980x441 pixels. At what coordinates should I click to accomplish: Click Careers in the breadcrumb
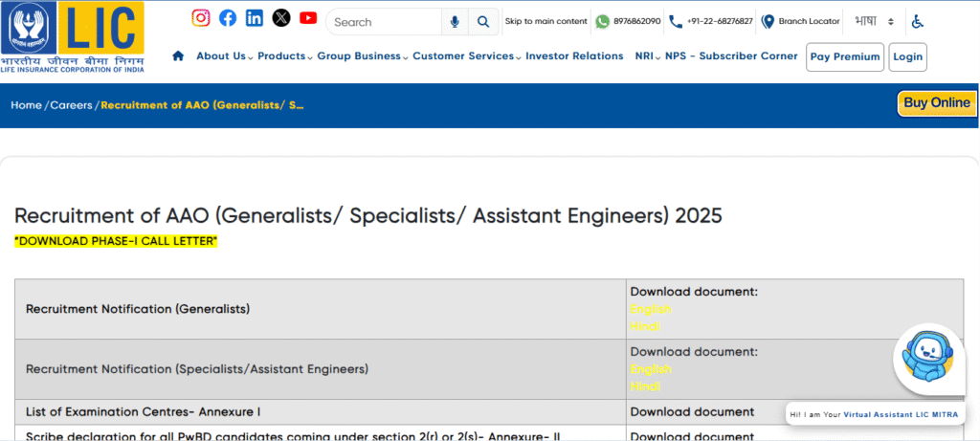click(x=71, y=105)
